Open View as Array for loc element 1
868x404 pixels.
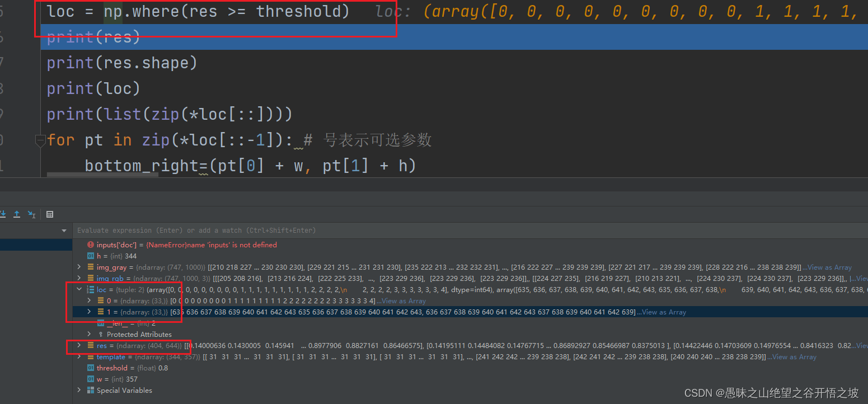pos(663,312)
